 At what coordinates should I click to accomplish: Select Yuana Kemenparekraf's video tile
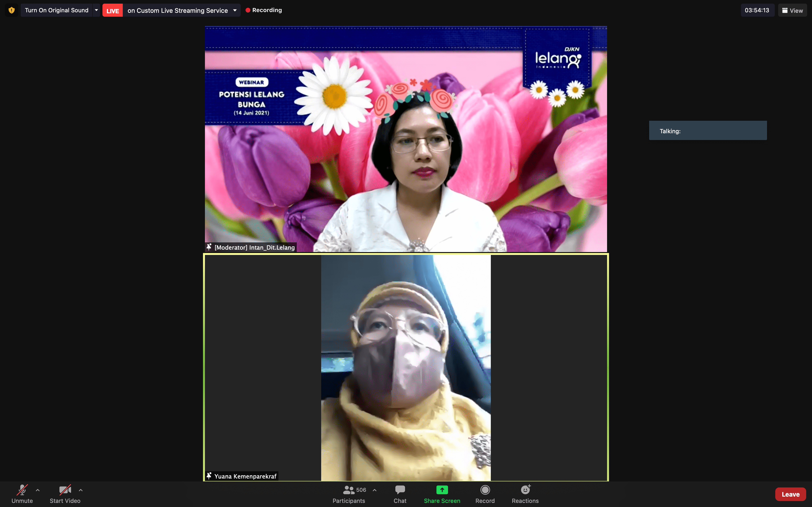(406, 367)
